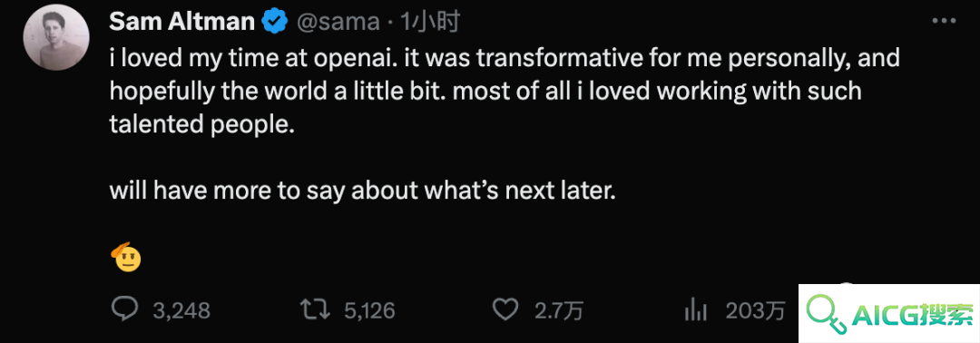Click the 2.7万 likes count
Image resolution: width=980 pixels, height=343 pixels.
point(556,310)
